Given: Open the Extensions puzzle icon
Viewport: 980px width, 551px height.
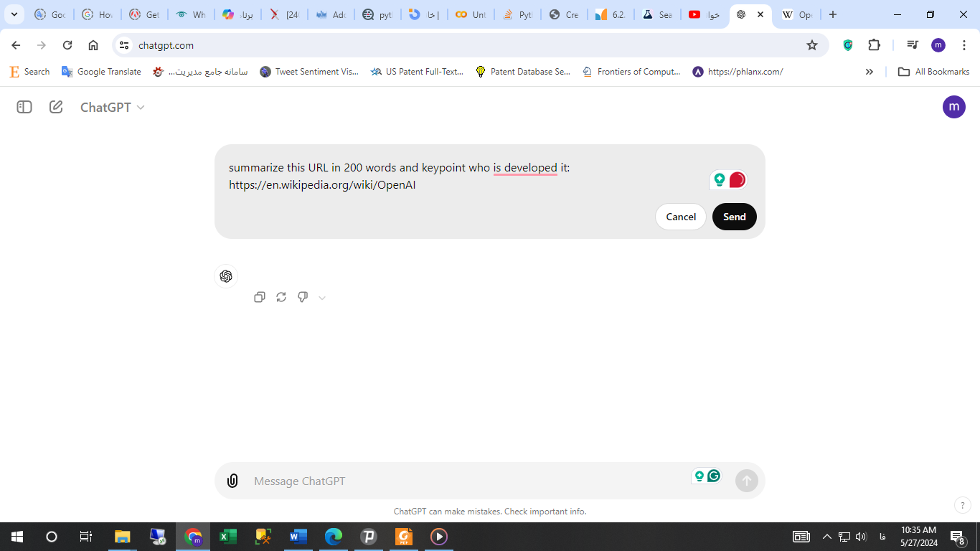Looking at the screenshot, I should pos(874,45).
